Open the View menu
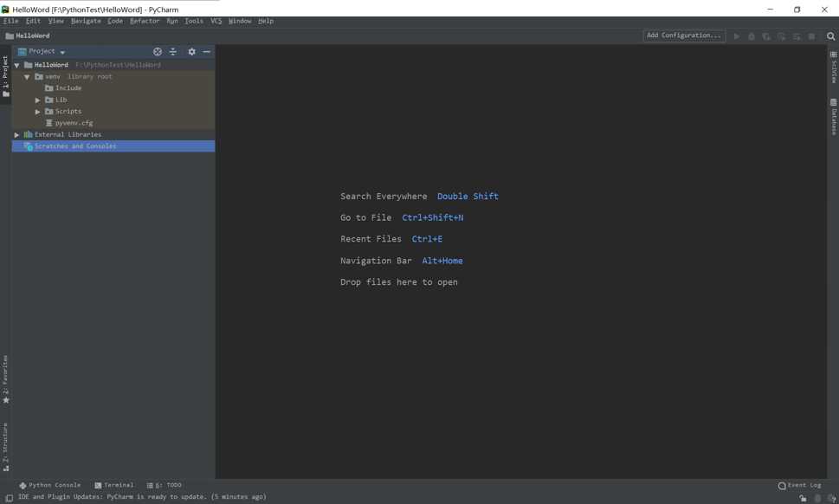 coord(55,21)
